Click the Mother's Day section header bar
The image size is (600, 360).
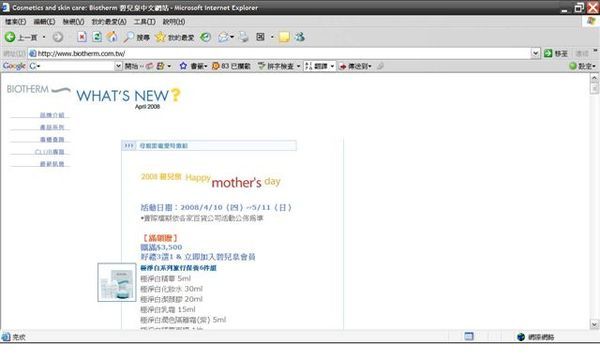[209, 146]
